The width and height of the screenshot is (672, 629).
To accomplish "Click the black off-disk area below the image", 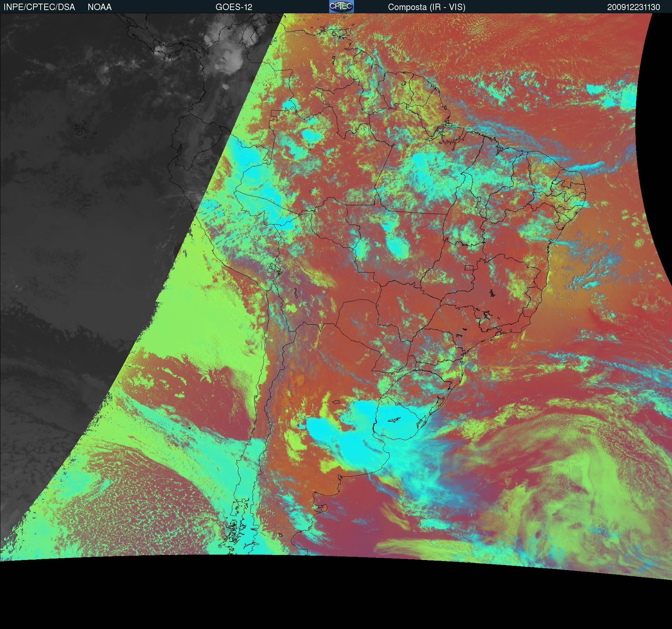I will pos(323,593).
